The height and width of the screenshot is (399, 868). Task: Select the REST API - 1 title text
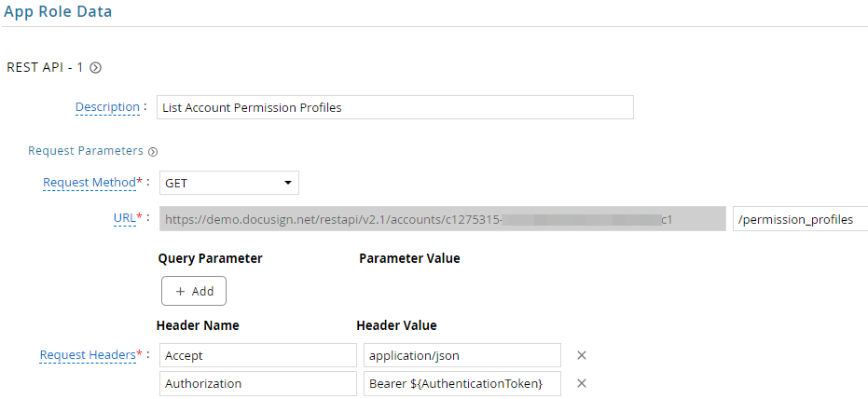45,67
